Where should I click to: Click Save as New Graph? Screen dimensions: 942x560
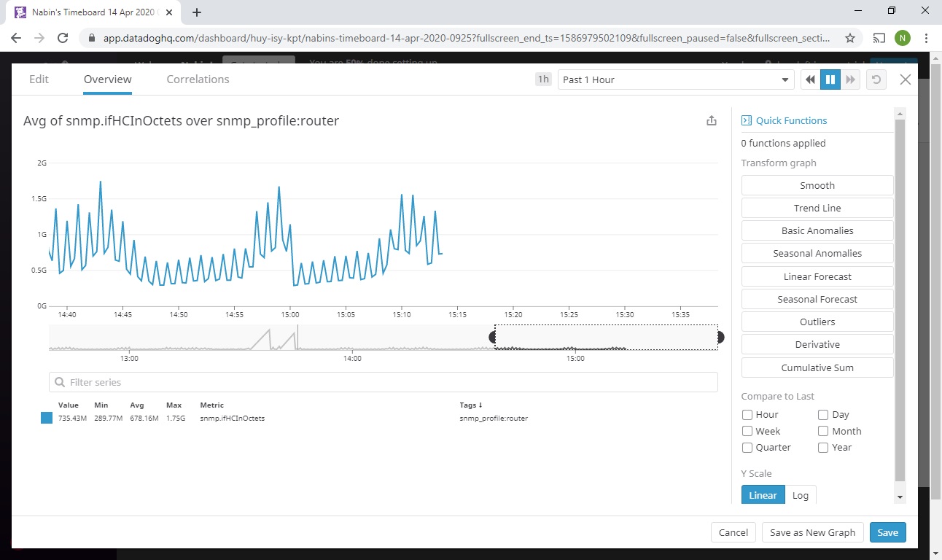[x=813, y=532]
